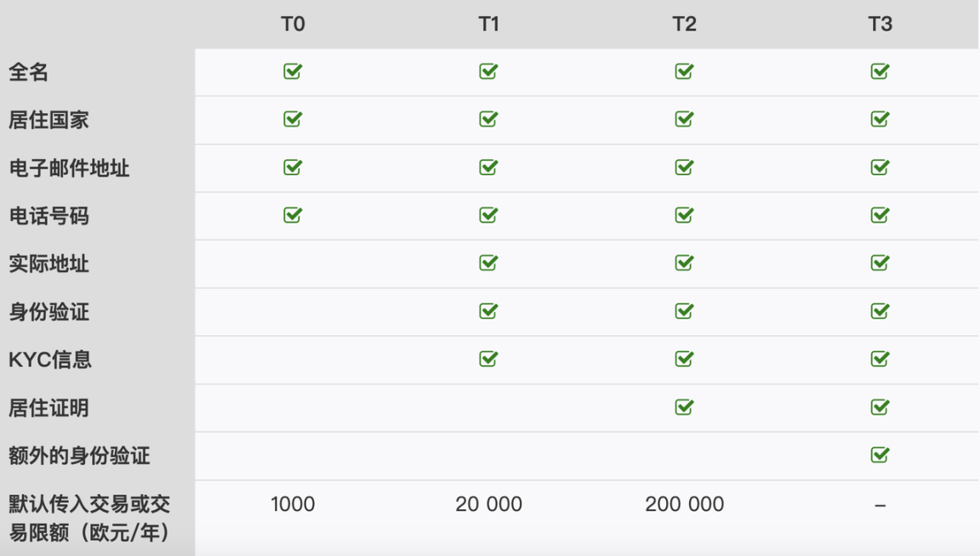Click the T3 column header
The height and width of the screenshot is (556, 980).
tap(880, 25)
